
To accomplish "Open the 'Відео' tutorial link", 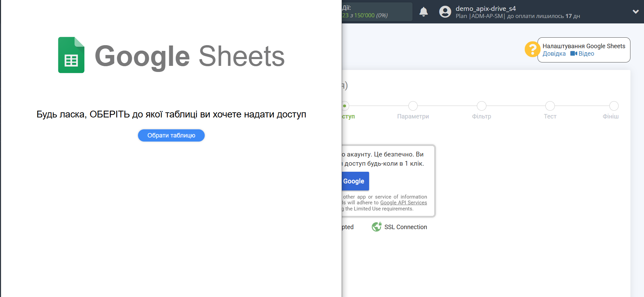I will point(586,54).
